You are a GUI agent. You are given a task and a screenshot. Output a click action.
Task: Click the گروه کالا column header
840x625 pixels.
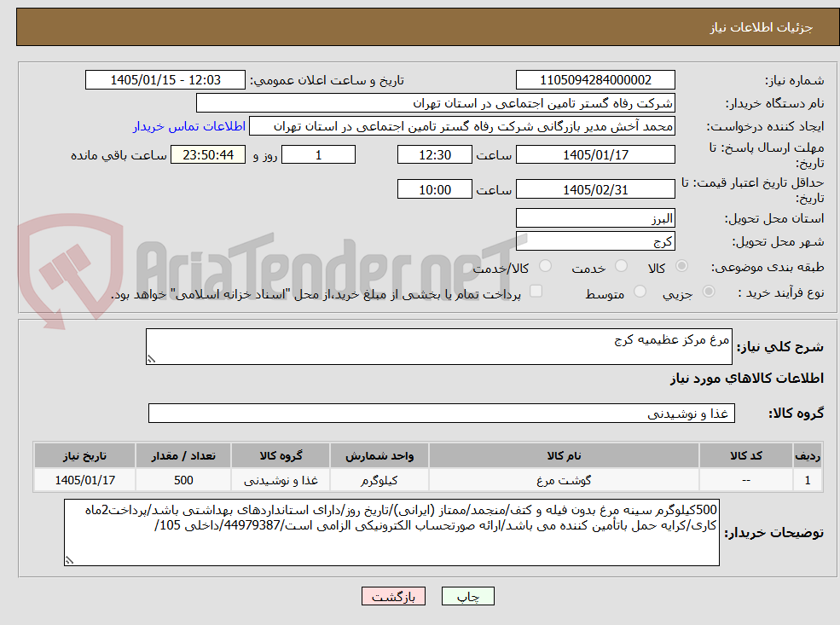click(x=281, y=456)
